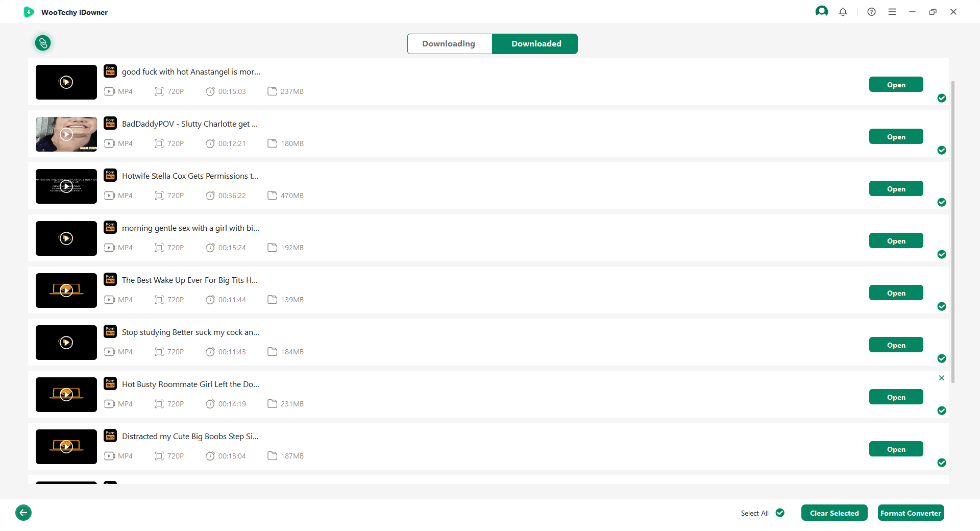
Task: Open the help question mark icon
Action: [871, 12]
